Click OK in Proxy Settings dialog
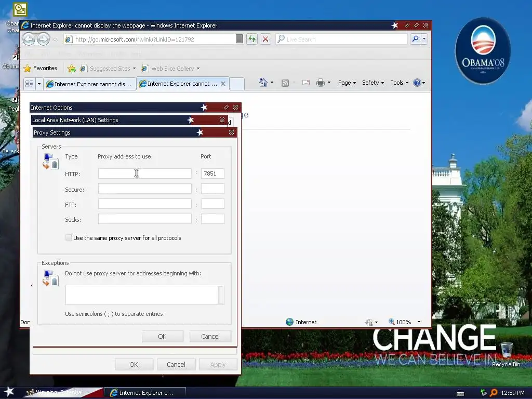532x399 pixels. [x=163, y=336]
